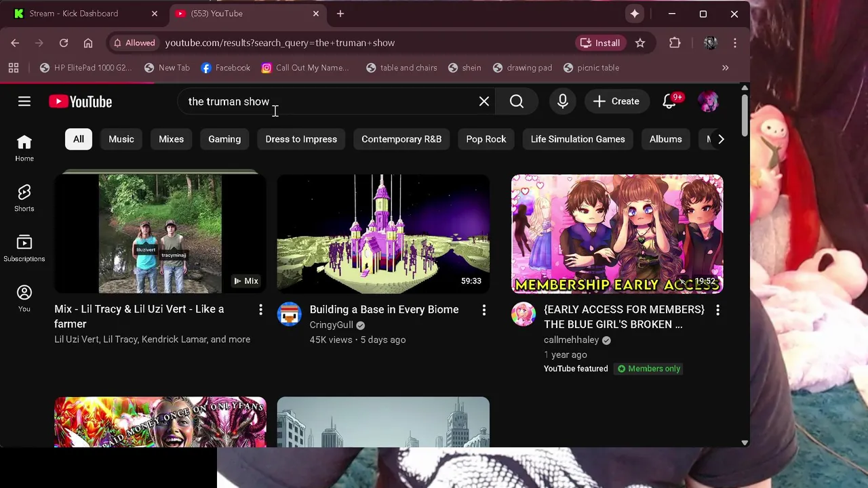Open the Lil Tracy mix thumbnail

[160, 234]
